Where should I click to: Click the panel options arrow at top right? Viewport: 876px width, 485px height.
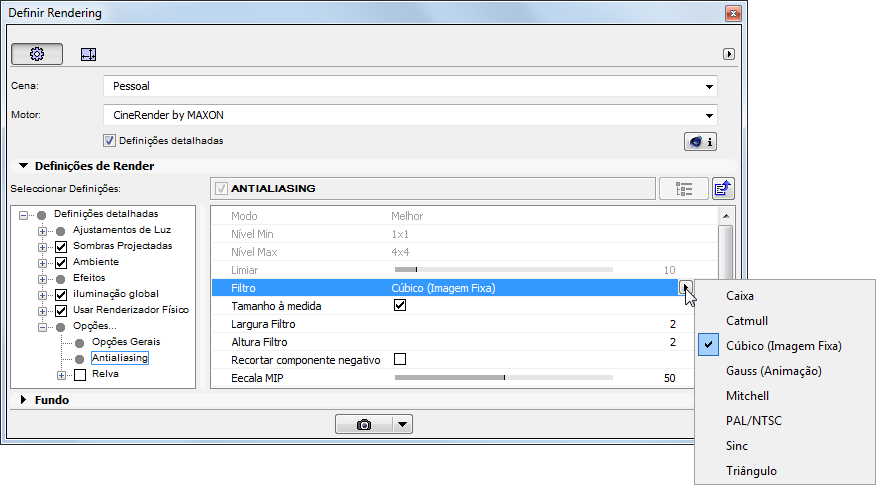point(729,54)
